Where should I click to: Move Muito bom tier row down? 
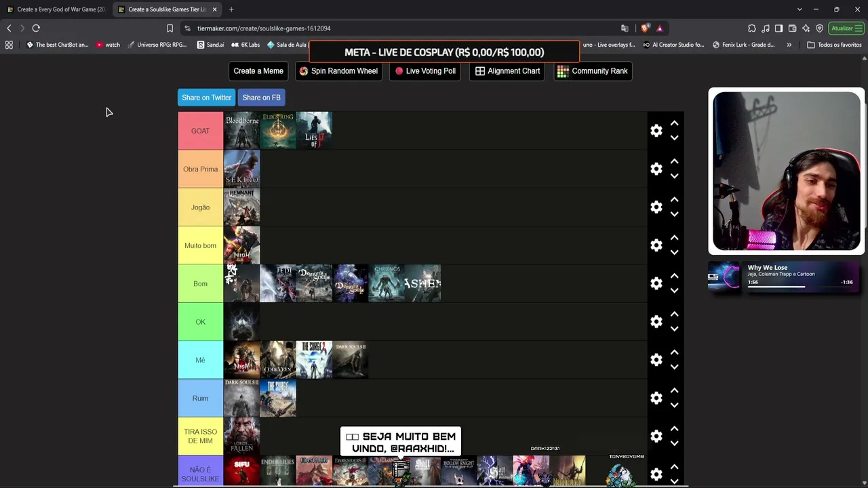[674, 253]
